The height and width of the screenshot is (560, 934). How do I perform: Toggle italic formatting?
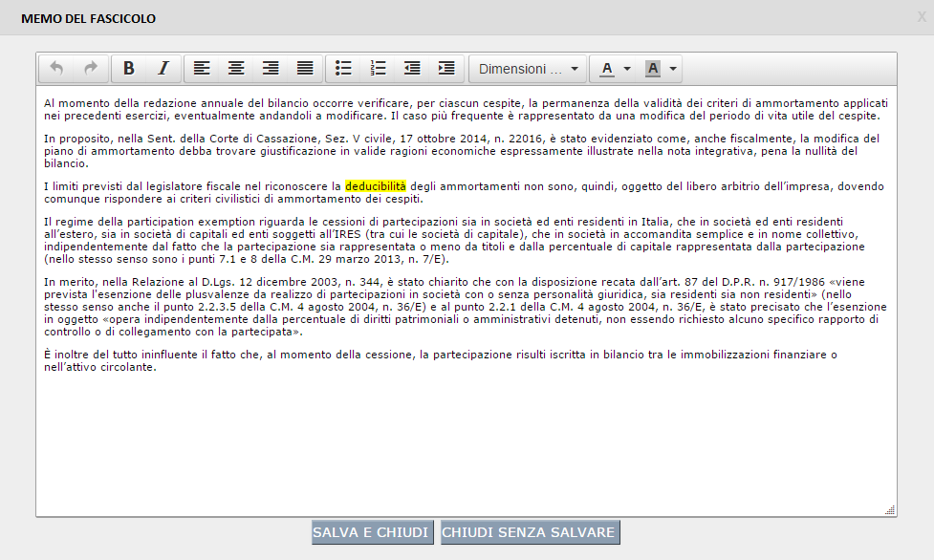coord(163,69)
